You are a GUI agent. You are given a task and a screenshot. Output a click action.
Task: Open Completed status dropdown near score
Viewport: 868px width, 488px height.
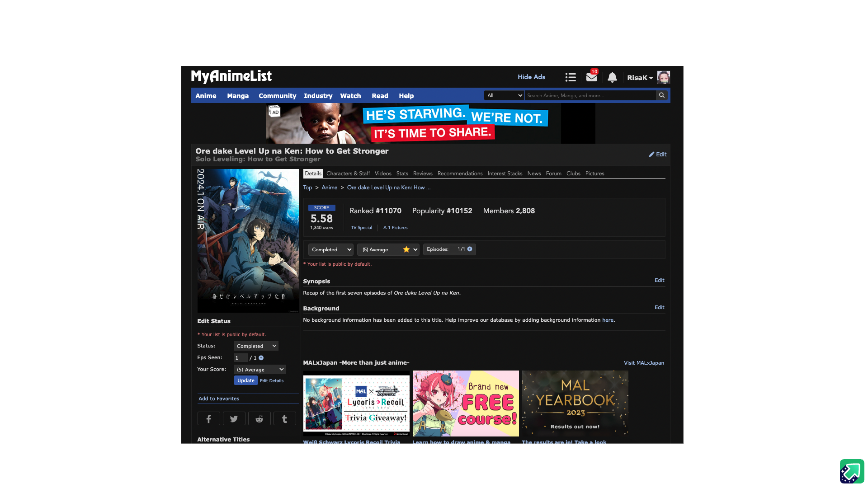pyautogui.click(x=330, y=249)
